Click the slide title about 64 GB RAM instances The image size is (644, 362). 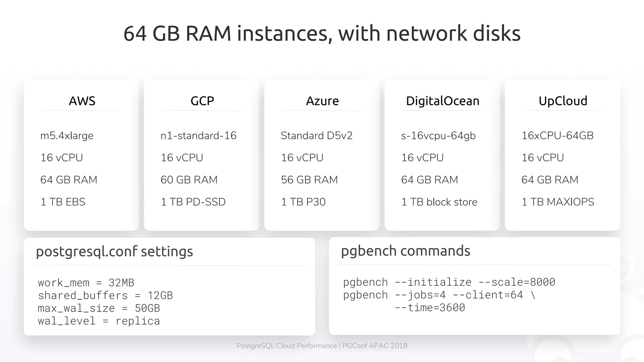322,33
